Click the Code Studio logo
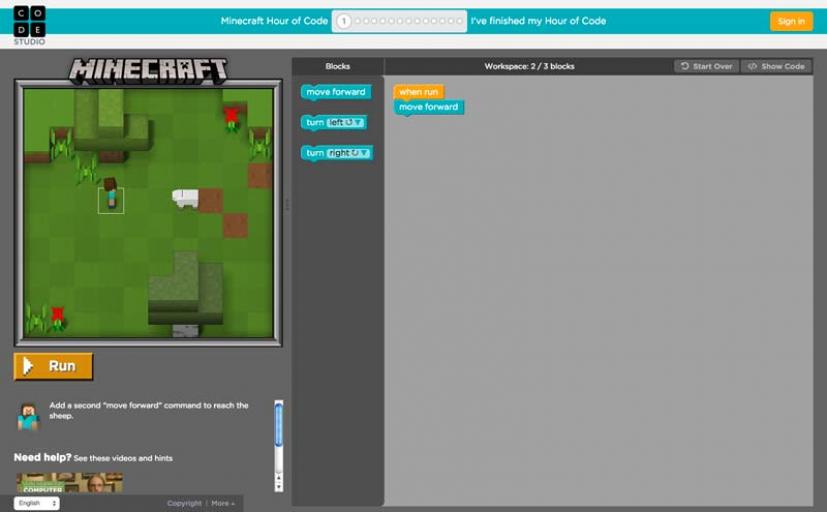827x512 pixels. [x=30, y=25]
